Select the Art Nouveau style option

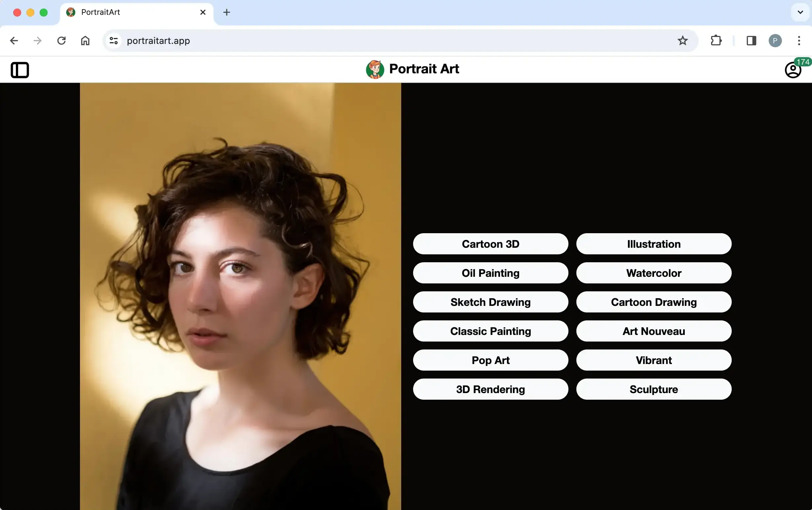tap(653, 331)
